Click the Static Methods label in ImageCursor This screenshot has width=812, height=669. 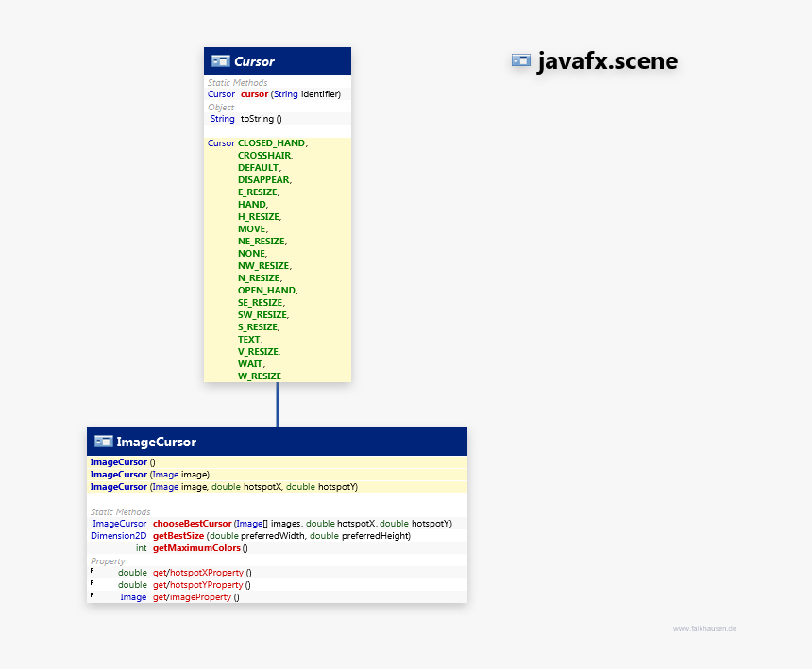(x=121, y=511)
